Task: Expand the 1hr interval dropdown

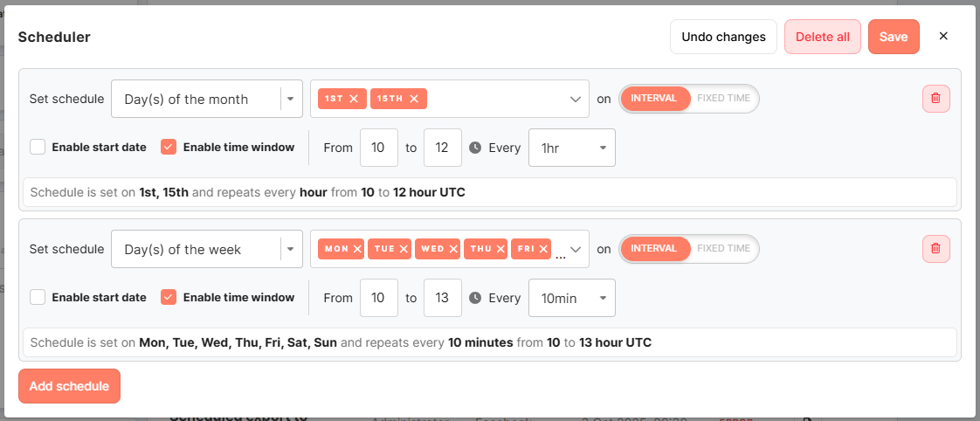Action: [572, 148]
